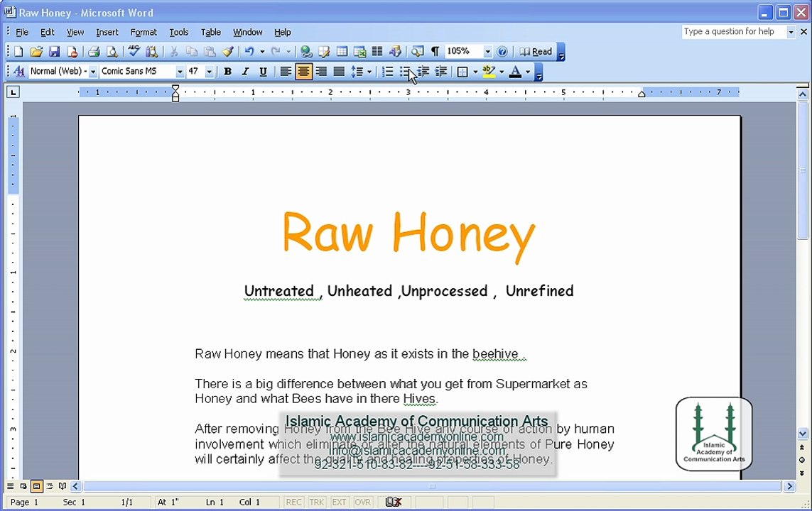Click the Undo arrow icon
The image size is (812, 511).
point(249,52)
